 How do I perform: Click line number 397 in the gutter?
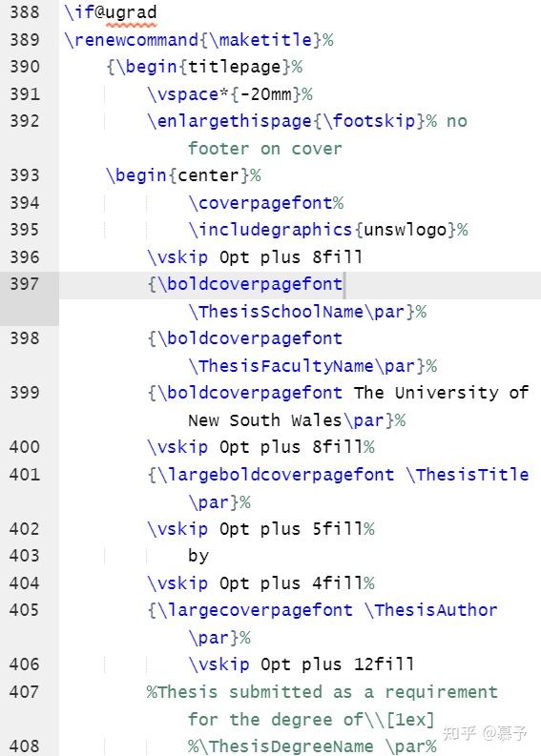[x=24, y=284]
